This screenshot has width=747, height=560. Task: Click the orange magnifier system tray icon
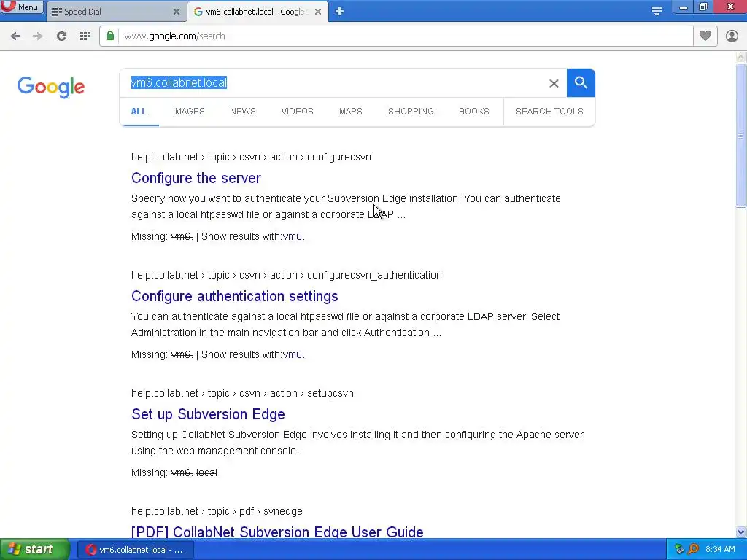(x=694, y=549)
